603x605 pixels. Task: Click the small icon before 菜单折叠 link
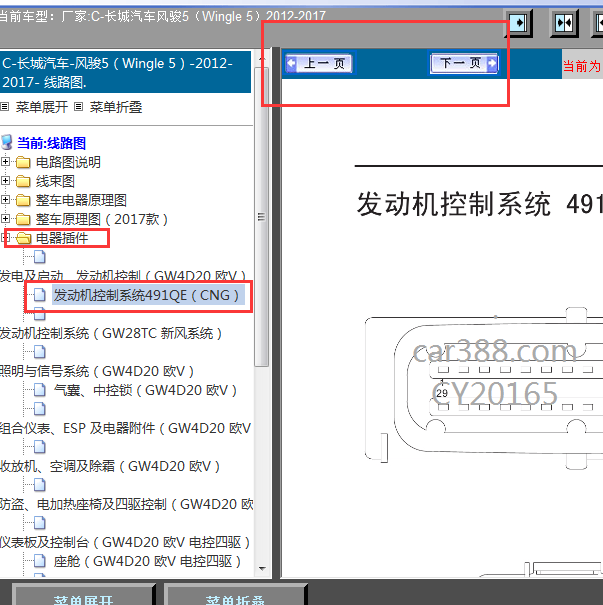(78, 106)
